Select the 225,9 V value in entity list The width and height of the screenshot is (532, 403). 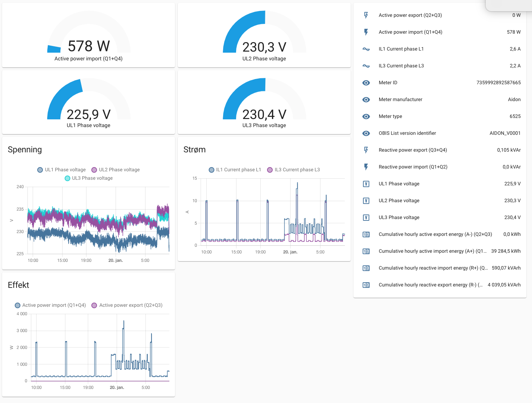tap(512, 184)
